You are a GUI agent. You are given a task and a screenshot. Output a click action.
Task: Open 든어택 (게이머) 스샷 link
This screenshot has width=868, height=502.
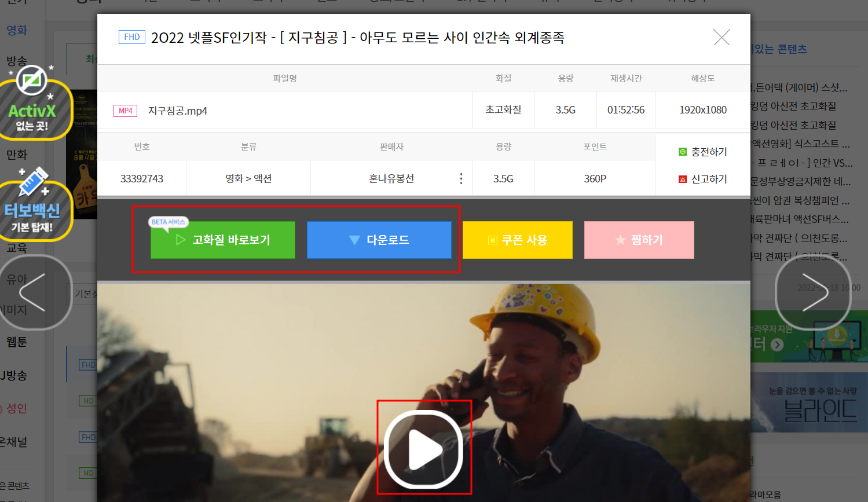[x=799, y=87]
